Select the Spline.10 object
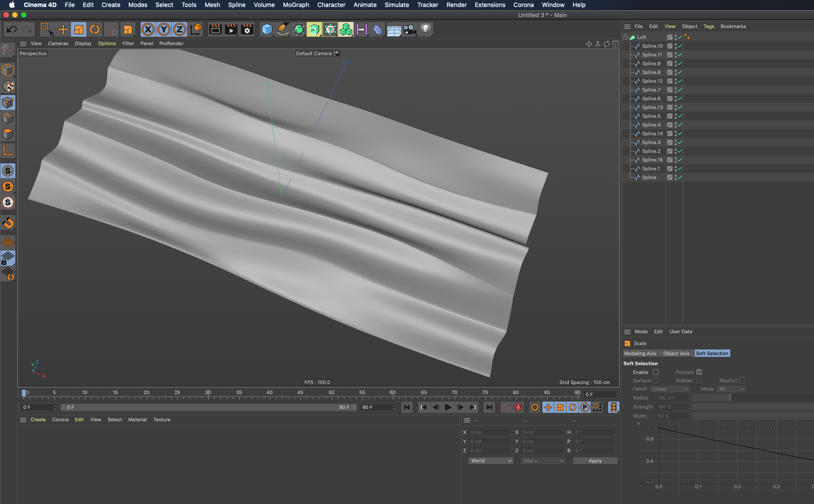814x504 pixels. 652,46
